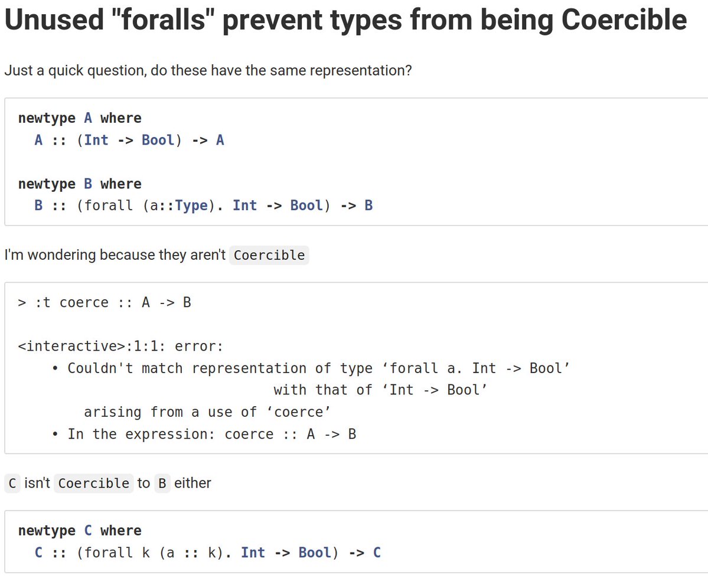Screen dimensions: 708x588
Task: Click the 'A :: (Int -> Bool) -> A' line
Action: point(129,140)
